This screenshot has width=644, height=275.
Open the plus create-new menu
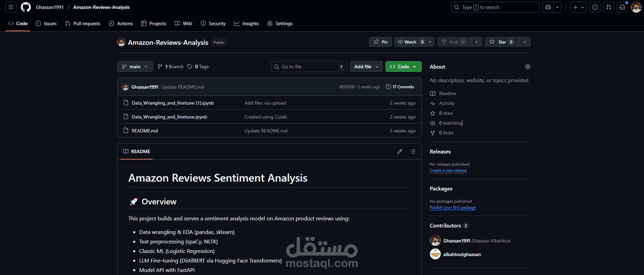(578, 7)
